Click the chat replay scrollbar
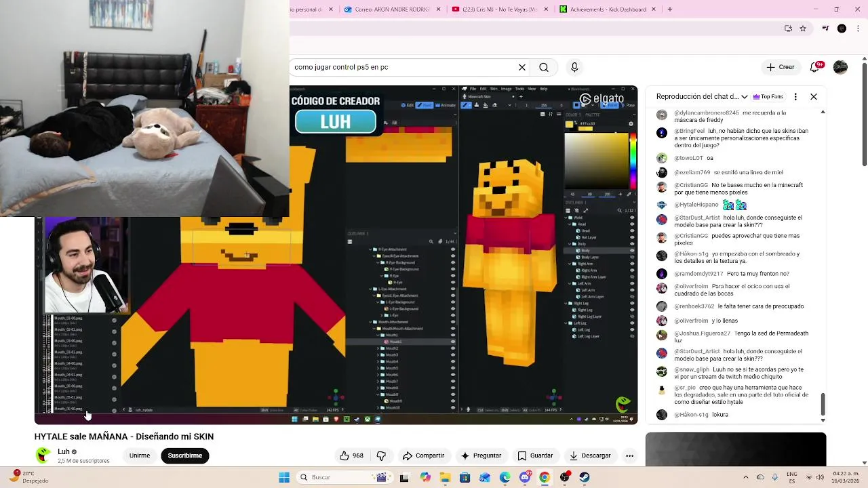Image resolution: width=868 pixels, height=488 pixels. [823, 404]
